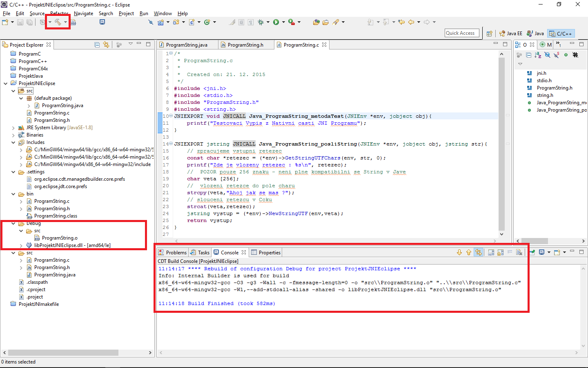Collapse All entries in the Outline view
The height and width of the screenshot is (368, 588).
point(528,54)
